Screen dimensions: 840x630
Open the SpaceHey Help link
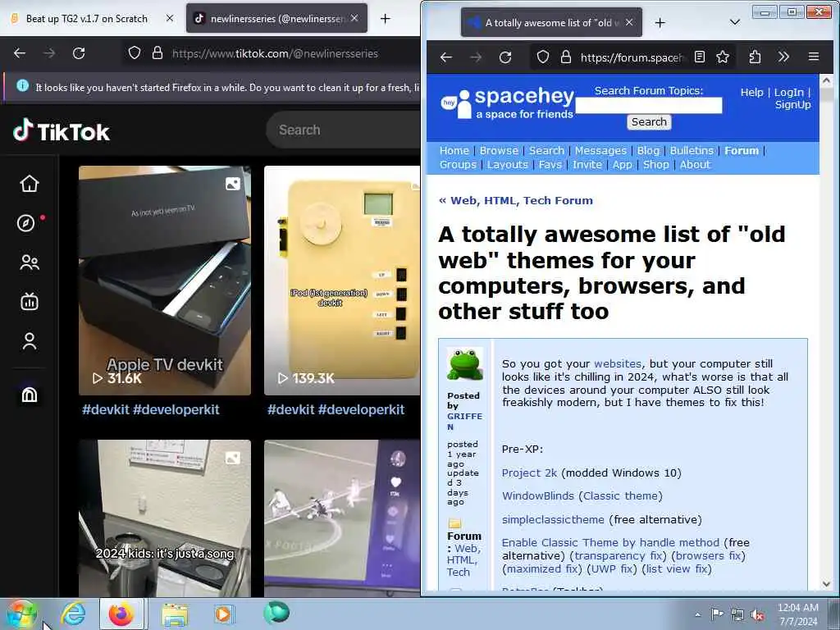point(751,92)
